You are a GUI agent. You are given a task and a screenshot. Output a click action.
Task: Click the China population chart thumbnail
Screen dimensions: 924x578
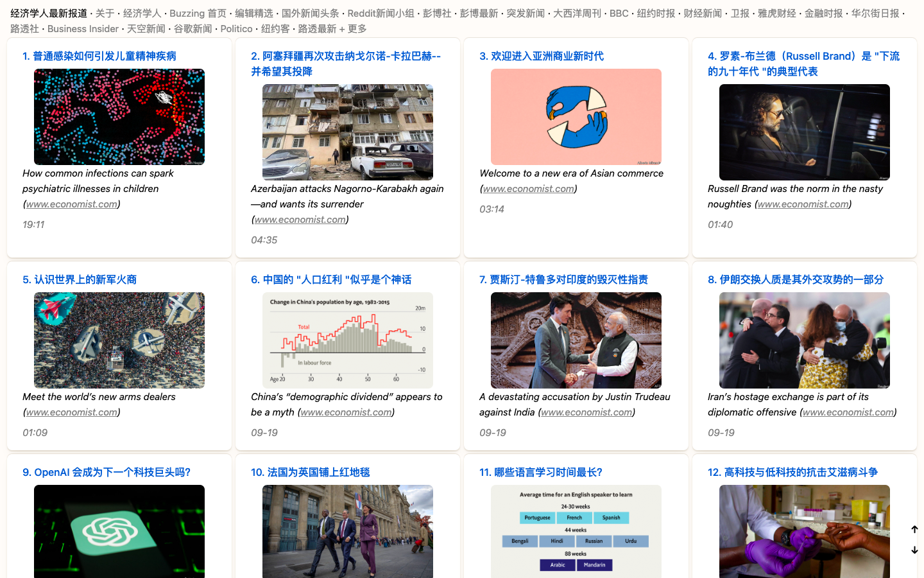click(348, 340)
